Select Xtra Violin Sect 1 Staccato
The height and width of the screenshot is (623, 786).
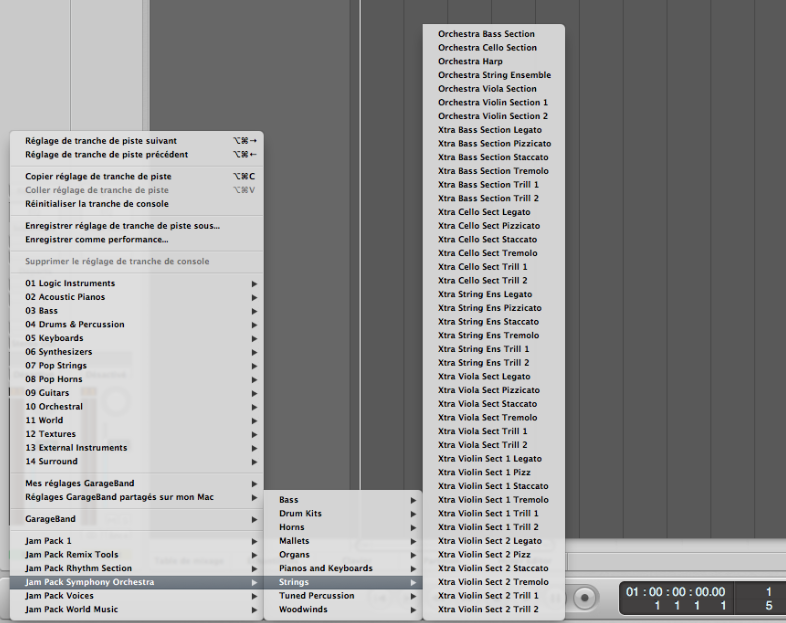click(494, 486)
